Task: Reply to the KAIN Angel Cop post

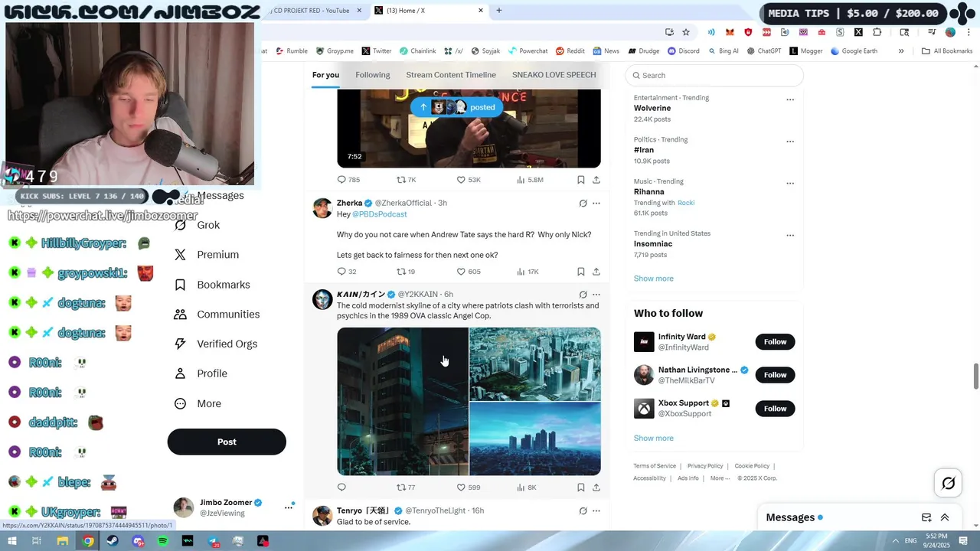Action: (x=341, y=487)
